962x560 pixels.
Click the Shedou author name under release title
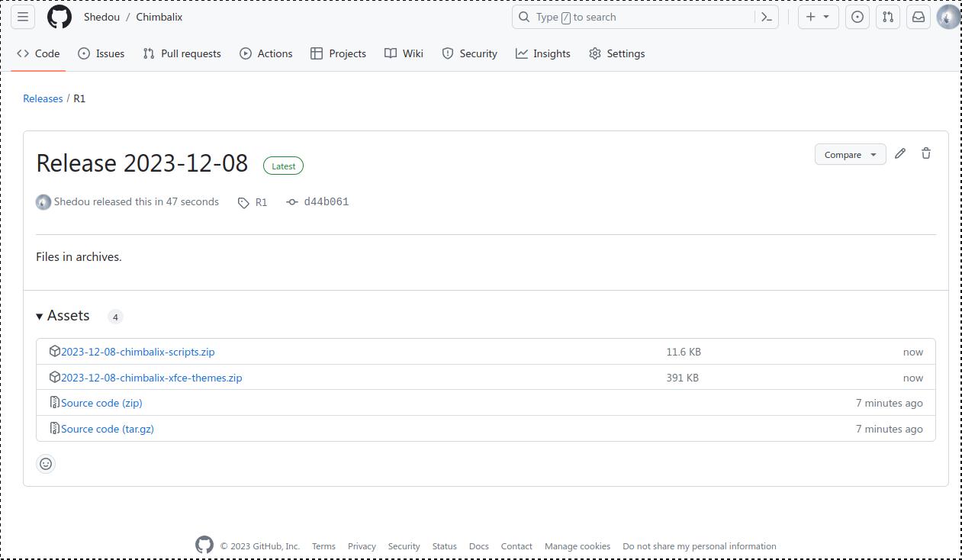pyautogui.click(x=72, y=201)
